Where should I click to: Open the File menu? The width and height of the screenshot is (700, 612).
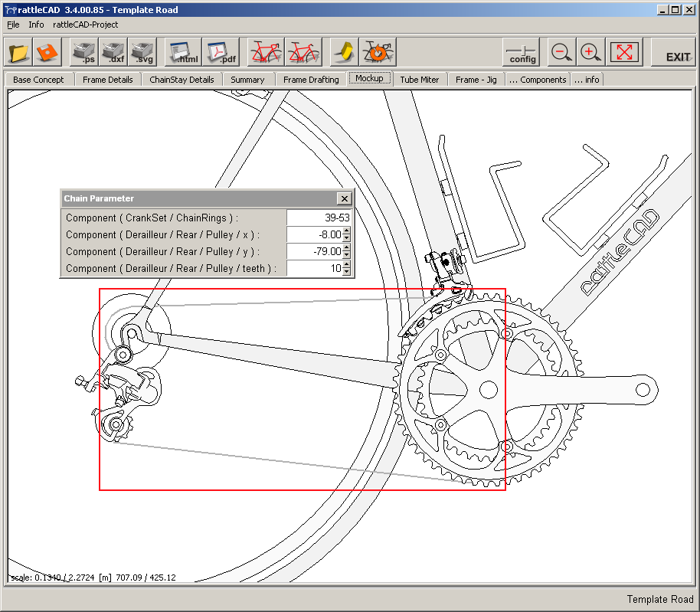point(13,25)
